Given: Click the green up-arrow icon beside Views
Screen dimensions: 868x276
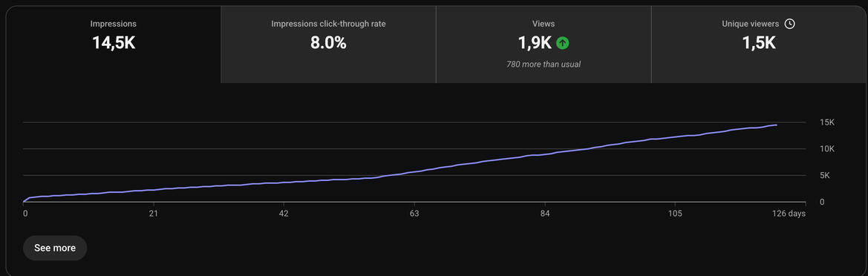Looking at the screenshot, I should point(562,42).
